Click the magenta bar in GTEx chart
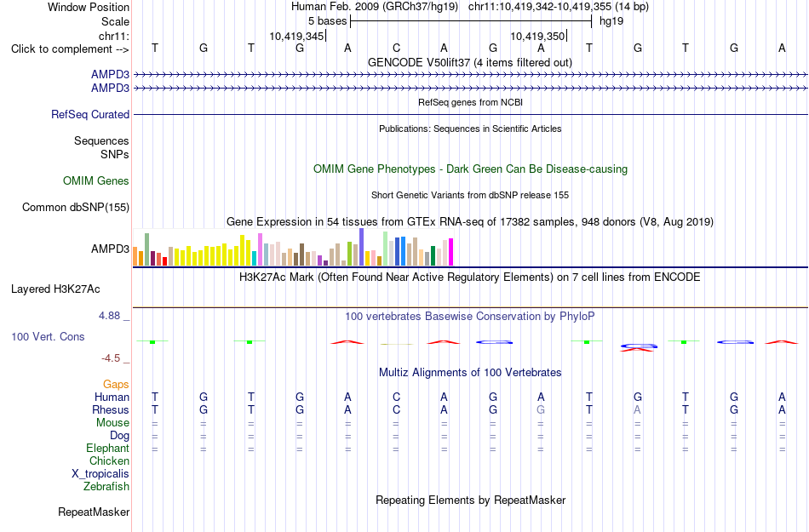This screenshot has width=809, height=532. [x=451, y=252]
